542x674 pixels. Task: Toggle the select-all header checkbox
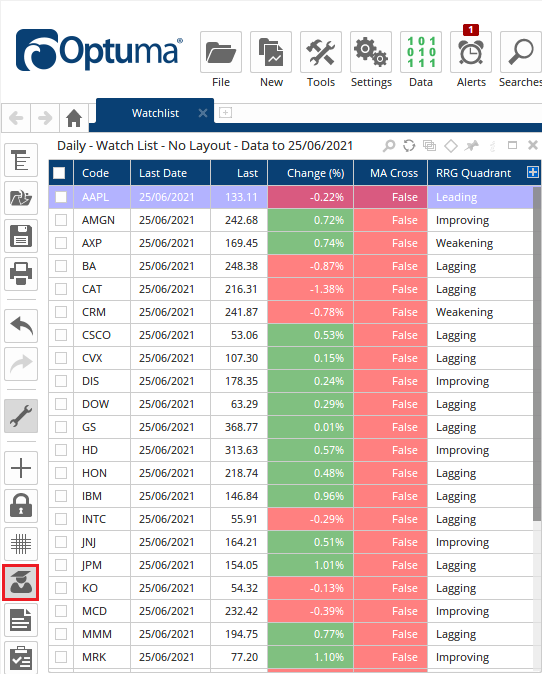click(59, 173)
